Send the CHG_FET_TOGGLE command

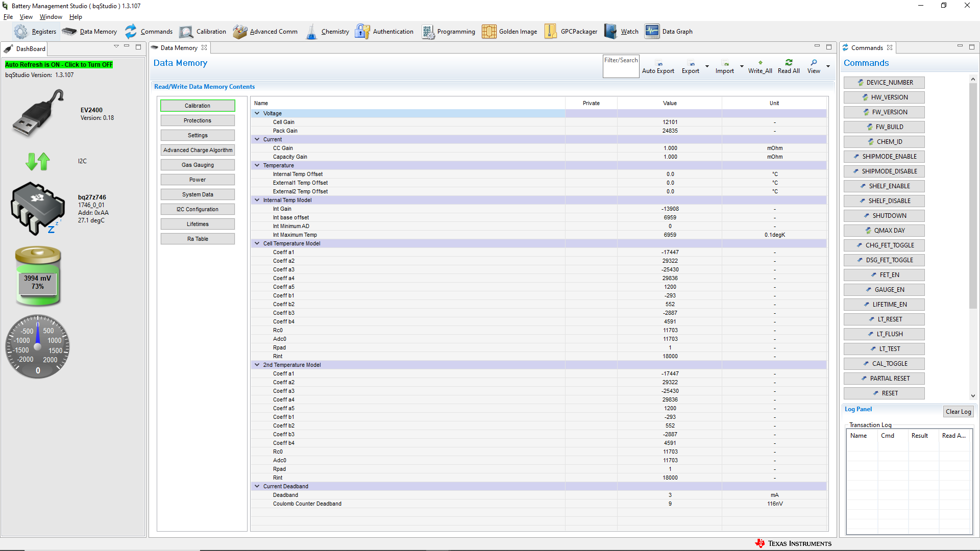(x=884, y=245)
